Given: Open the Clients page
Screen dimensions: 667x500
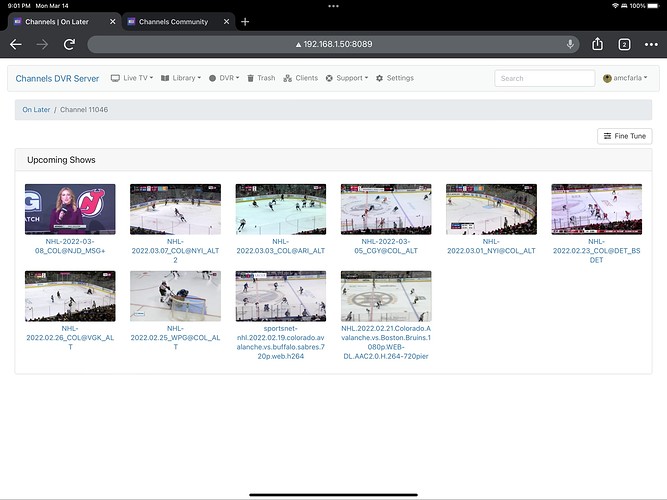Looking at the screenshot, I should (x=301, y=78).
